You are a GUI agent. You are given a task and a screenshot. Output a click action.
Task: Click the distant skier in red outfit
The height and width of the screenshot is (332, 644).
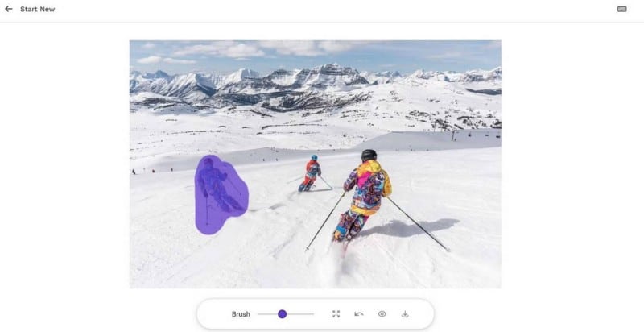[311, 173]
